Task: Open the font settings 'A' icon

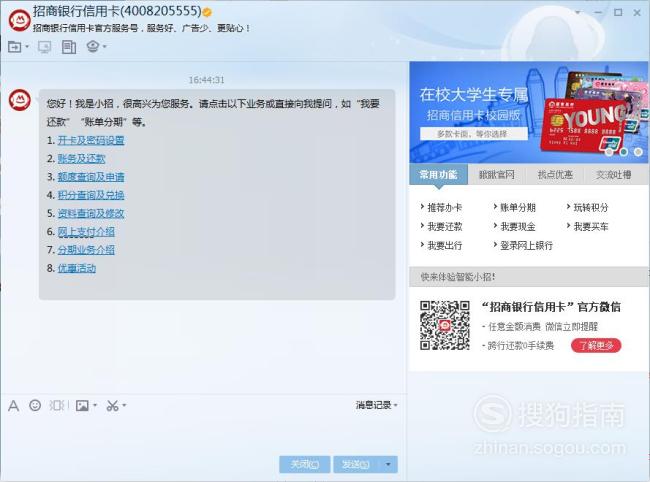Action: coord(13,405)
